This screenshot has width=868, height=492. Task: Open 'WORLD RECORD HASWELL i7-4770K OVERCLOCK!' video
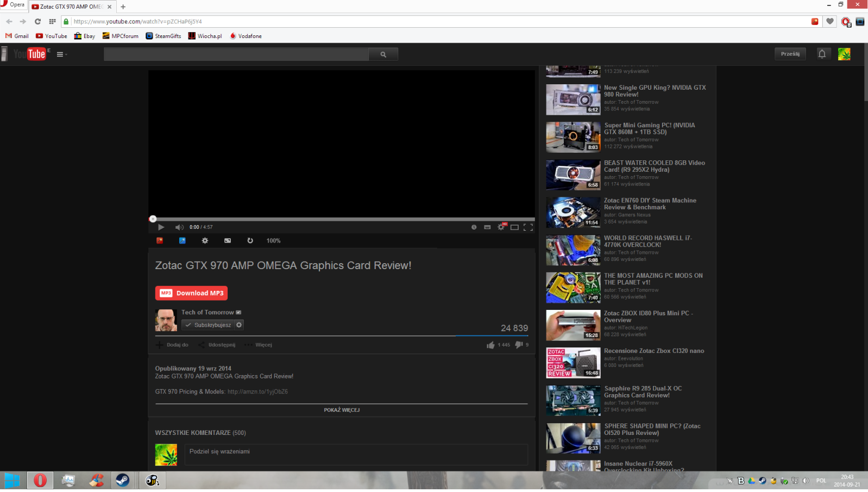[647, 241]
